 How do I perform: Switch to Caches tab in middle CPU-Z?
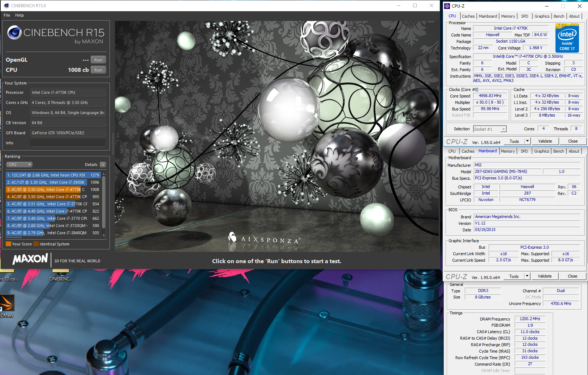pos(468,151)
